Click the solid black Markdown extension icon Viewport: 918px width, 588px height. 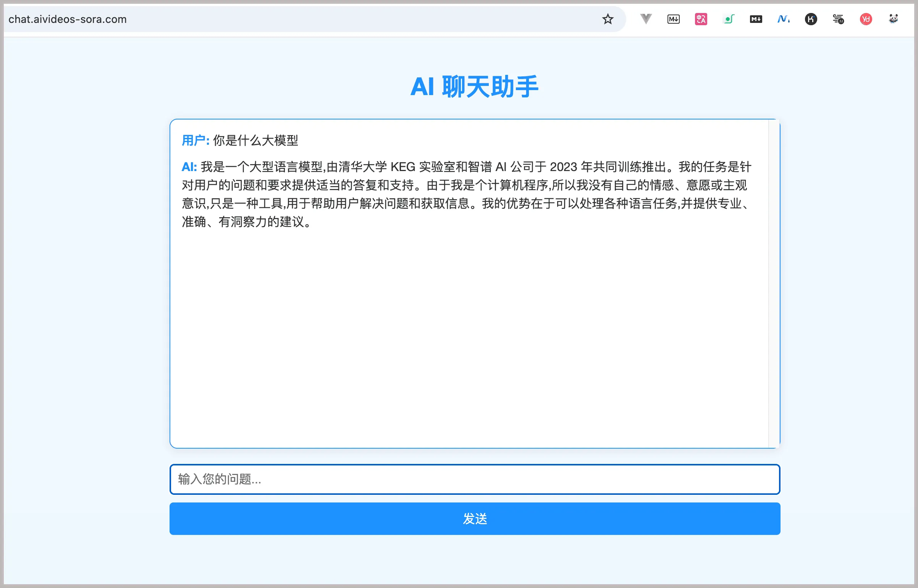click(x=756, y=19)
